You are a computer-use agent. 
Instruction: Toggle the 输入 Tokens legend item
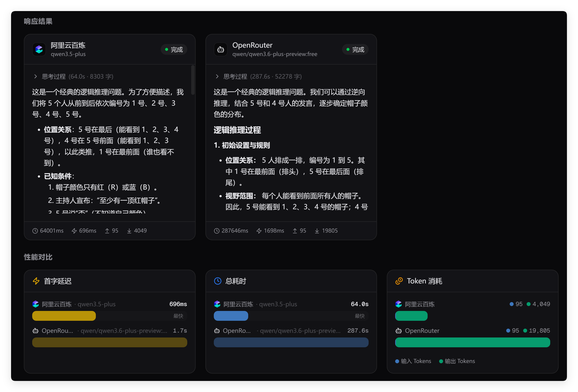[413, 361]
